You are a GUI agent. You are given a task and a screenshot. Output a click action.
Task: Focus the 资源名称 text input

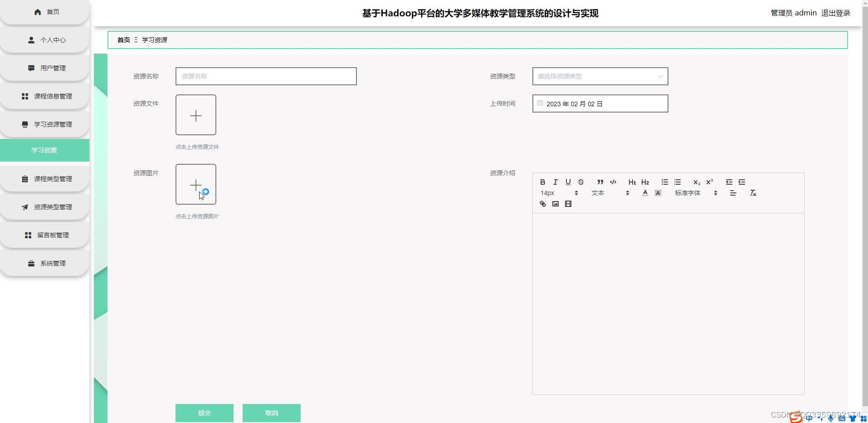pyautogui.click(x=266, y=76)
